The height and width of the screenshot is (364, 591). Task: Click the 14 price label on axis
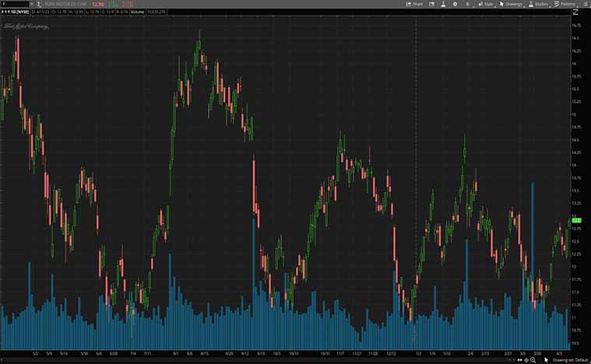(x=574, y=165)
